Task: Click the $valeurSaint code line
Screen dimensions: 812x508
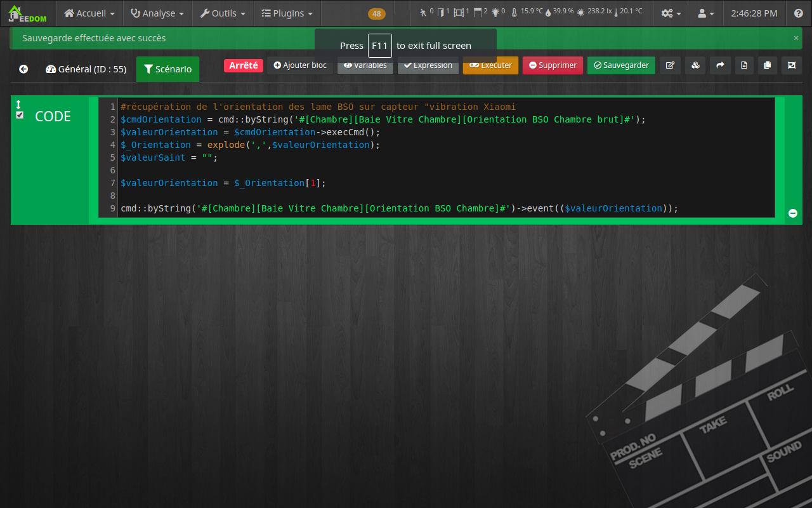Action: coord(169,157)
